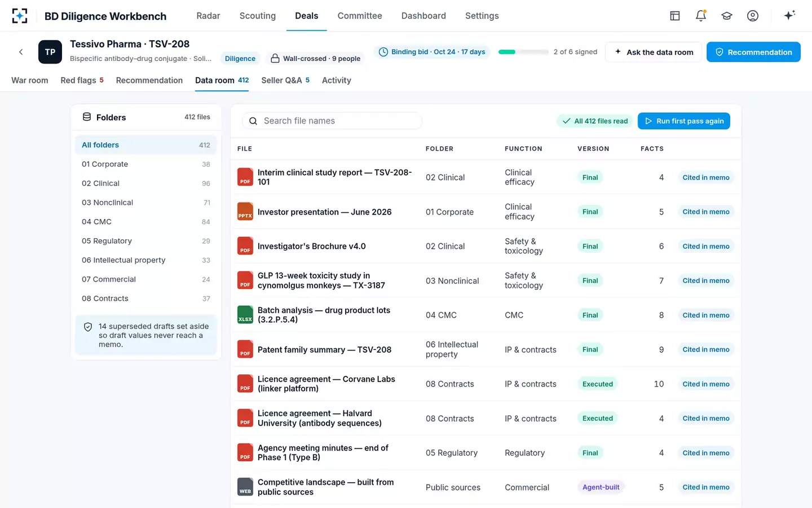The image size is (812, 508).
Task: Click the WEB icon for Competitive landscape
Action: pyautogui.click(x=245, y=487)
